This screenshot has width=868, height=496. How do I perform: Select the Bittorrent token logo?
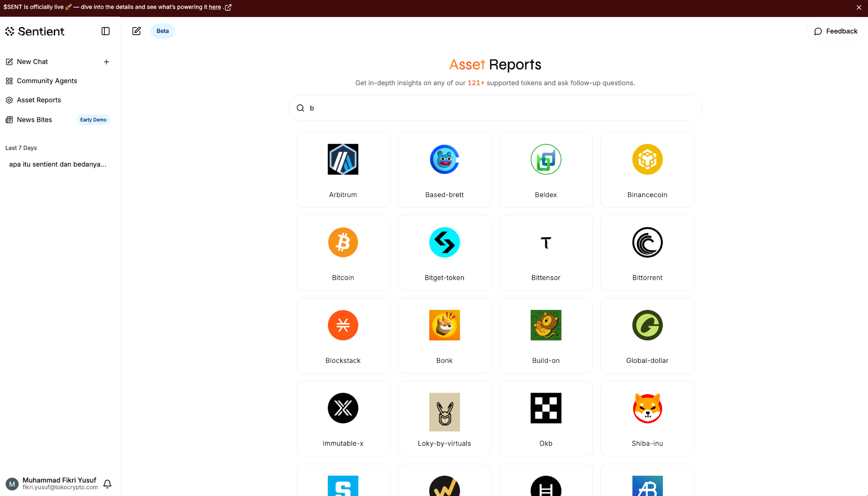click(x=647, y=242)
